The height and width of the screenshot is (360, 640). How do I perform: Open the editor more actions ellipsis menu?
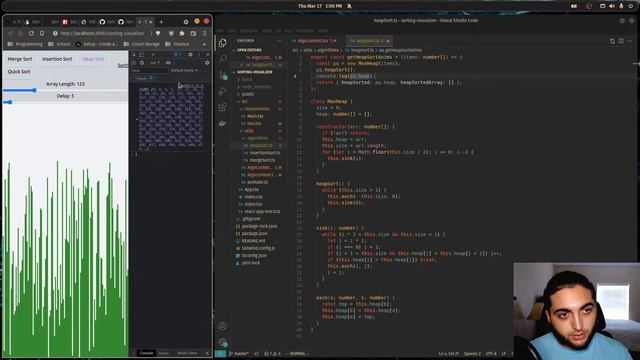pos(630,41)
